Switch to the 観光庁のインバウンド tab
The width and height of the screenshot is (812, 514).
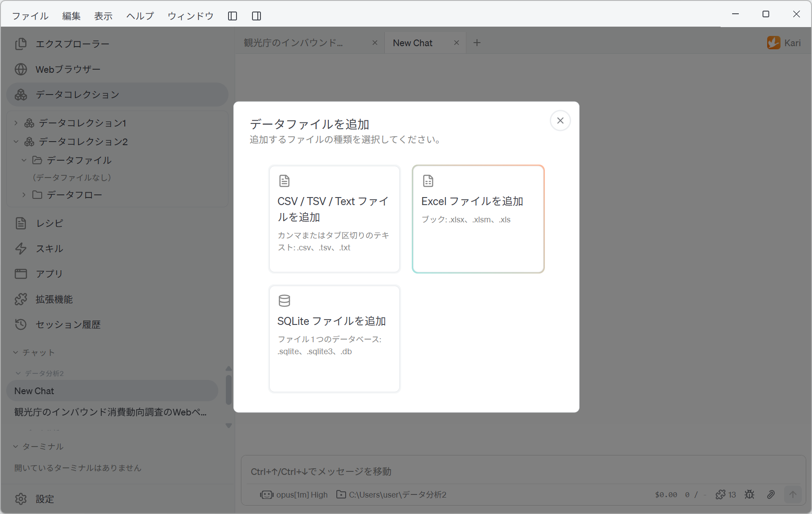click(x=293, y=43)
